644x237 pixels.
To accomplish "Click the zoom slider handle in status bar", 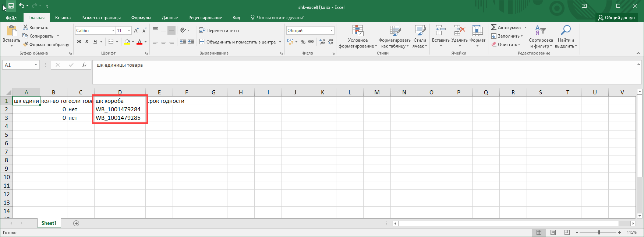I will click(x=599, y=233).
